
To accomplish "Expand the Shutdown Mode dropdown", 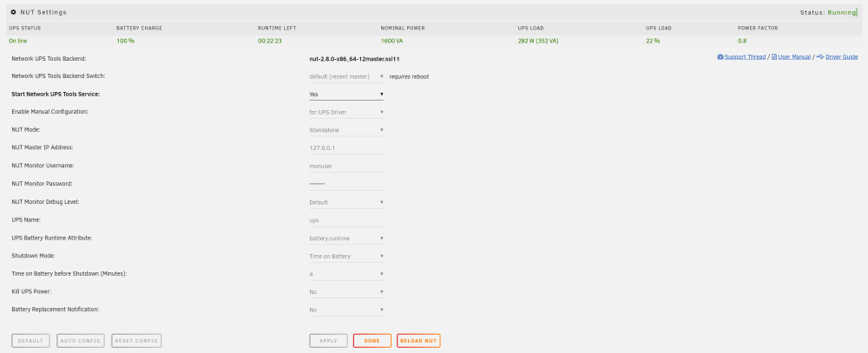I will click(x=346, y=256).
